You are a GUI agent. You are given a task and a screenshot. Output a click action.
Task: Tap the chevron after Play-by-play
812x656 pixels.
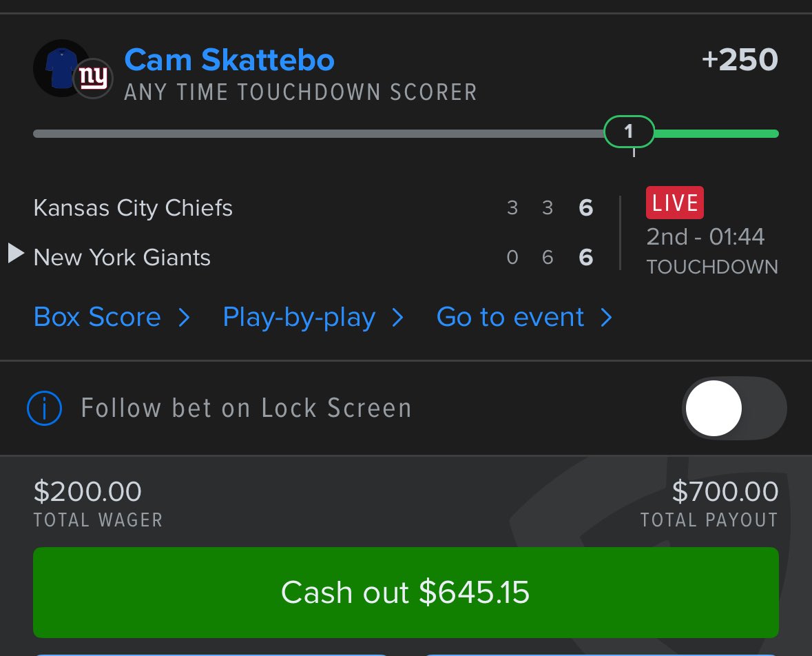coord(397,318)
